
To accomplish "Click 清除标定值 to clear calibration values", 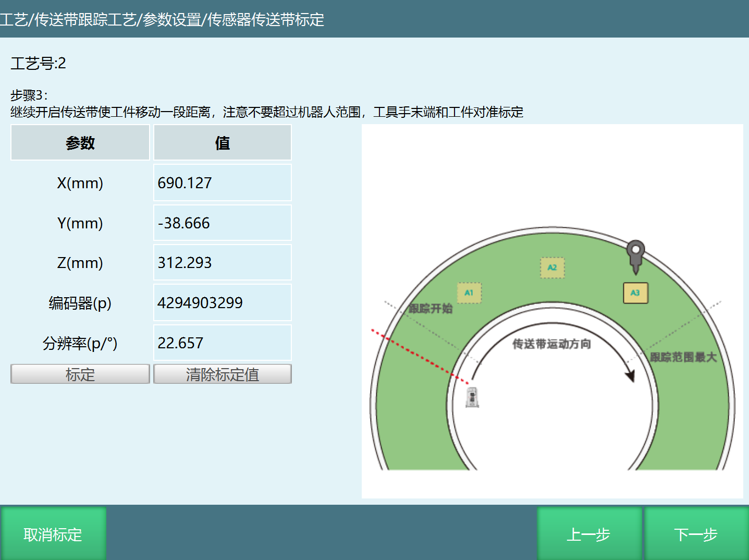I will pyautogui.click(x=222, y=374).
